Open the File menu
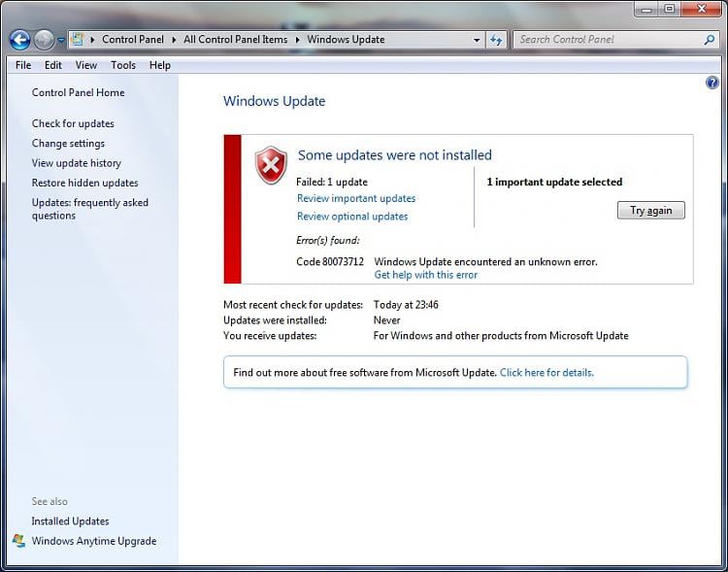728x572 pixels. point(23,65)
